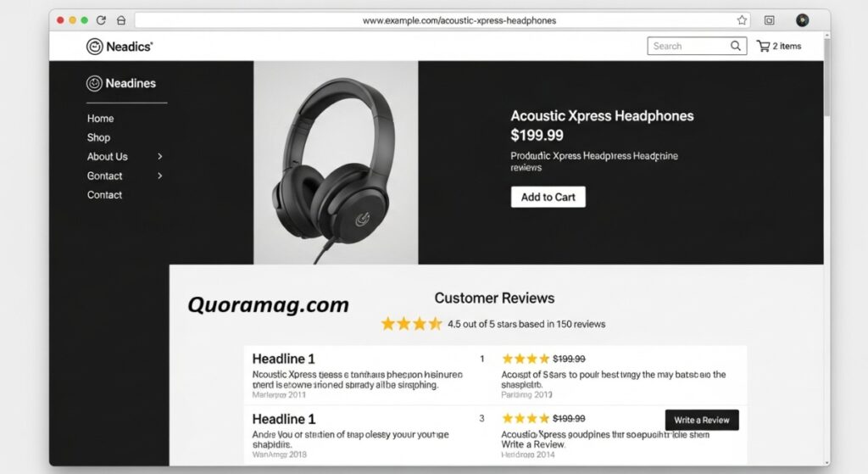Bookmark page with the star icon
Viewport: 868px width, 474px height.
click(742, 20)
